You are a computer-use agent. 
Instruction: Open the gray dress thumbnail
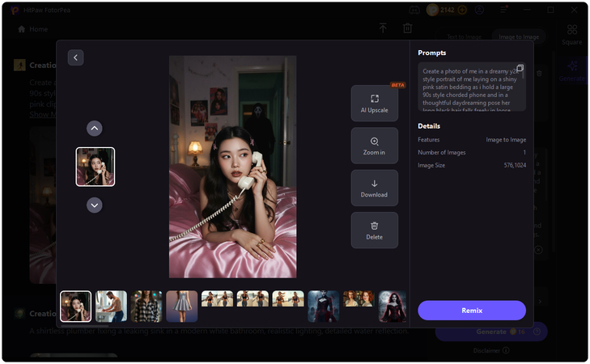point(182,307)
